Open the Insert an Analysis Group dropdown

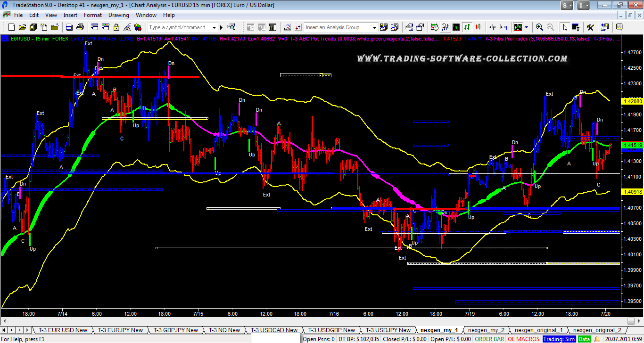coord(374,27)
